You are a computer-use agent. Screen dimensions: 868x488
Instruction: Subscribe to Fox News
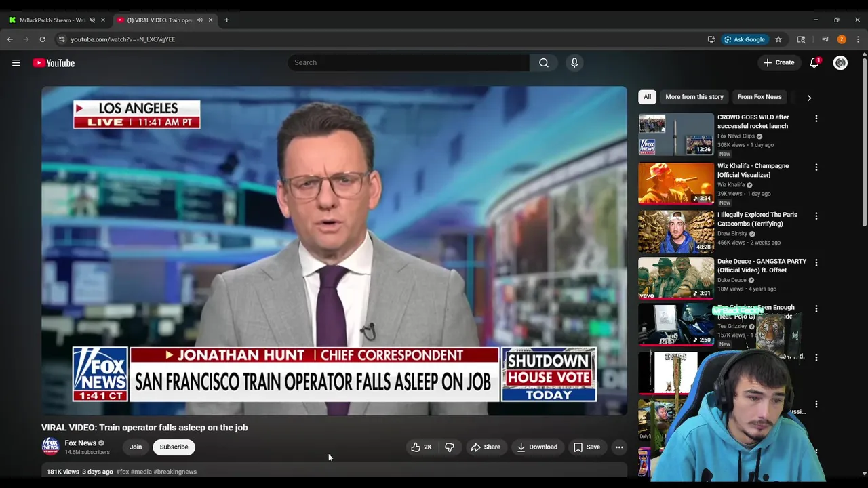174,447
